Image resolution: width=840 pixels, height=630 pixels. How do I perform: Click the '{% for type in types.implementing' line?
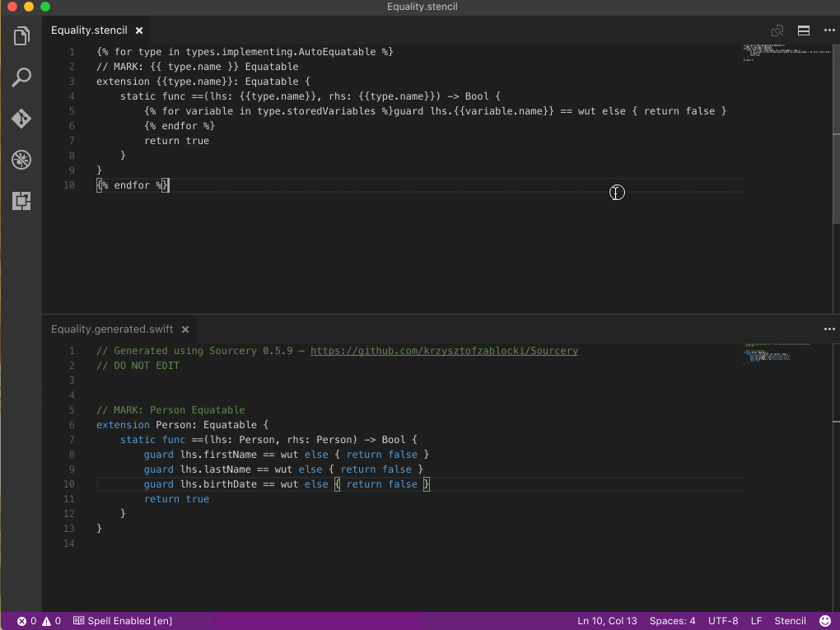[x=245, y=52]
